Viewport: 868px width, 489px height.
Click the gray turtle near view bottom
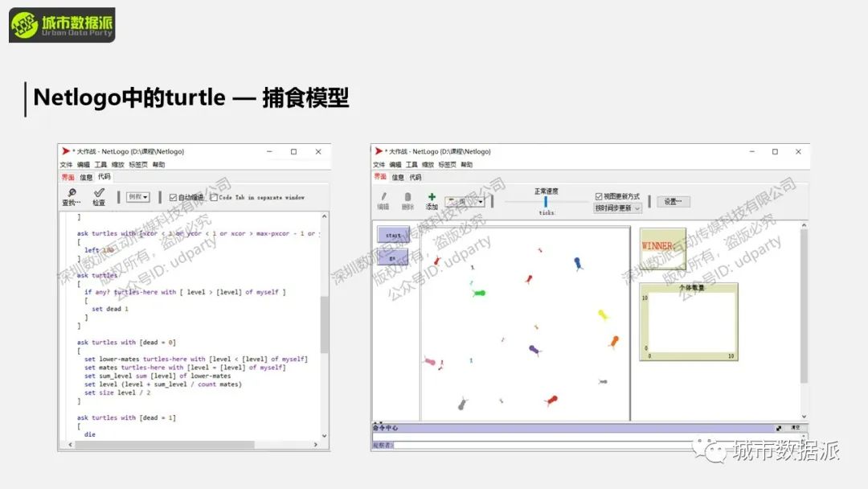click(x=462, y=404)
